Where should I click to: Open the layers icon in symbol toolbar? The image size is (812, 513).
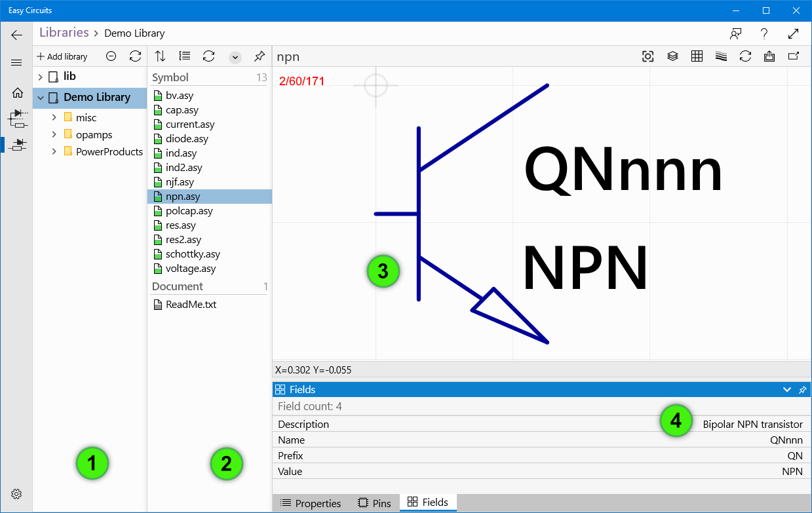point(672,56)
